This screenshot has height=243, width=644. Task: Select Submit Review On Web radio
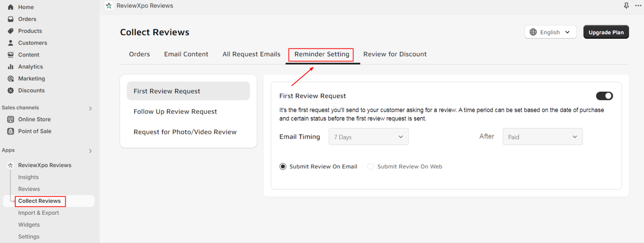point(371,166)
